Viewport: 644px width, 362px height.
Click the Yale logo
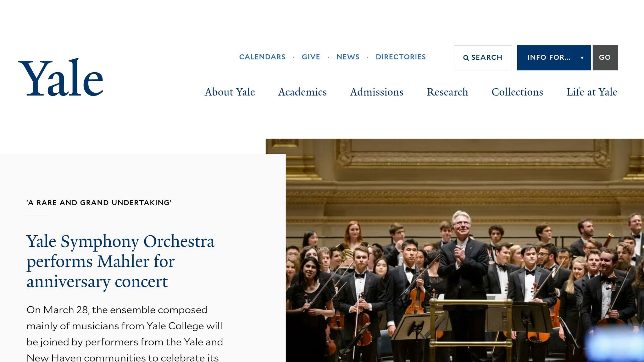tap(61, 78)
